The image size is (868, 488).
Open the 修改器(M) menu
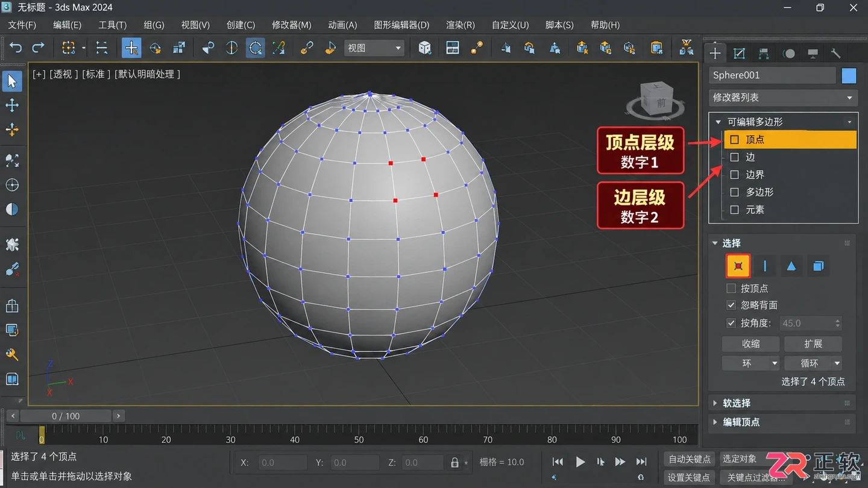tap(292, 25)
